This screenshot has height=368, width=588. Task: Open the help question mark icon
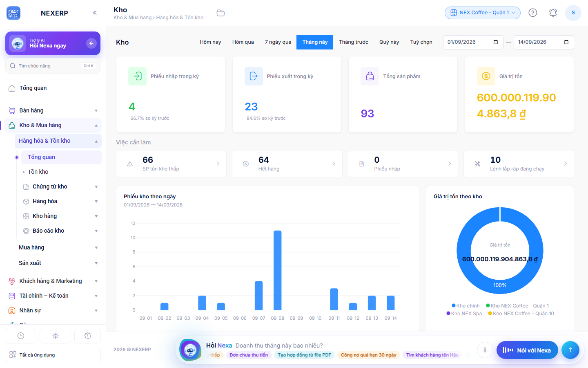[533, 13]
